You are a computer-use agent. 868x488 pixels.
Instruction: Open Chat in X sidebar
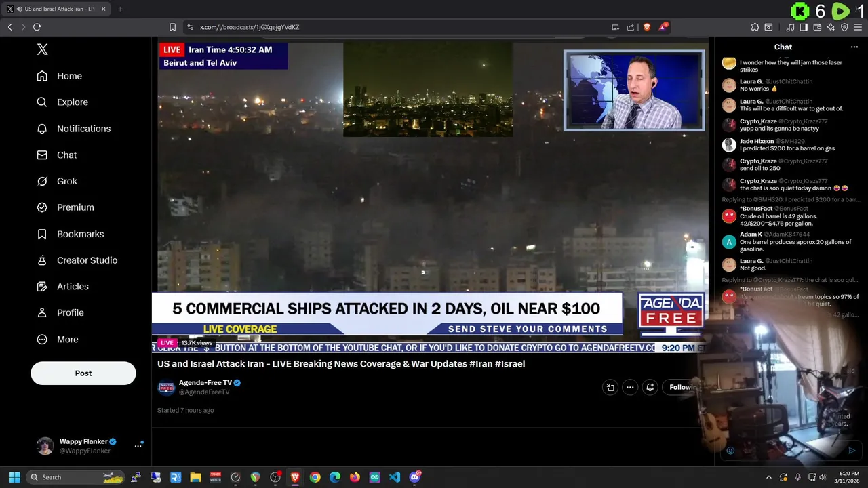[57, 155]
